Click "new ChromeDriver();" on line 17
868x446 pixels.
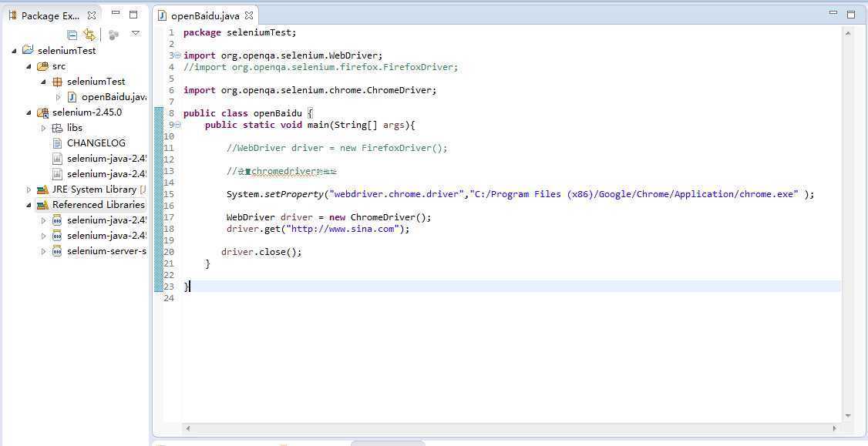point(380,217)
